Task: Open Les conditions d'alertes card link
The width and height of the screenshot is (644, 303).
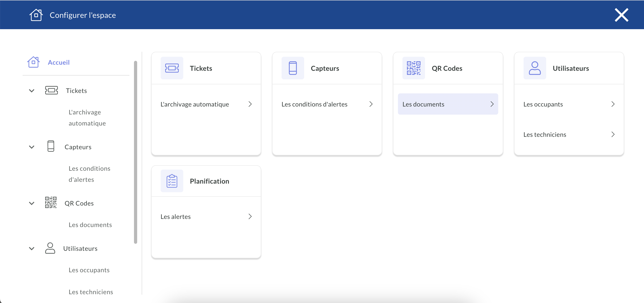Action: tap(327, 104)
